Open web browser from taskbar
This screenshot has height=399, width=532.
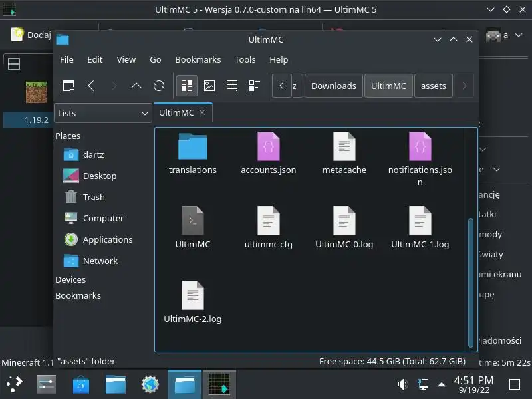click(x=150, y=384)
